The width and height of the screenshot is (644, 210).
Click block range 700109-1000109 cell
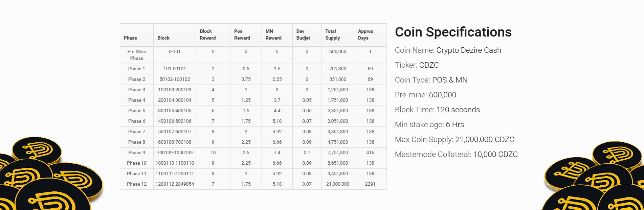[x=175, y=153]
